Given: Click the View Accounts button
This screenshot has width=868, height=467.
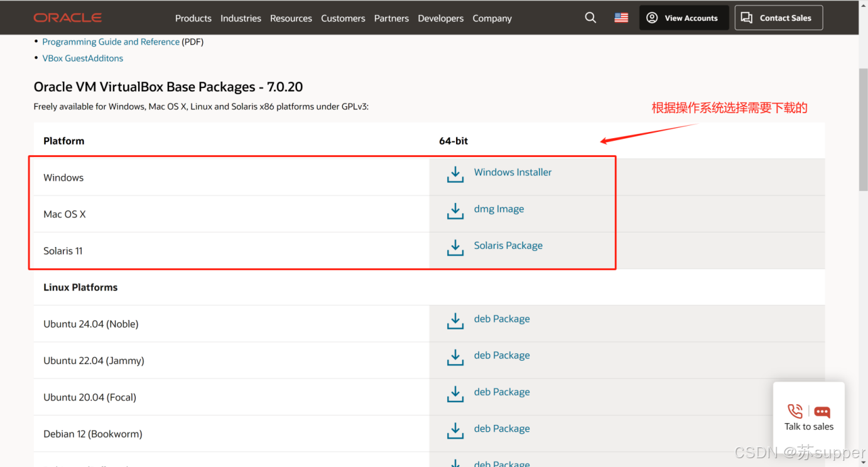Looking at the screenshot, I should click(684, 18).
